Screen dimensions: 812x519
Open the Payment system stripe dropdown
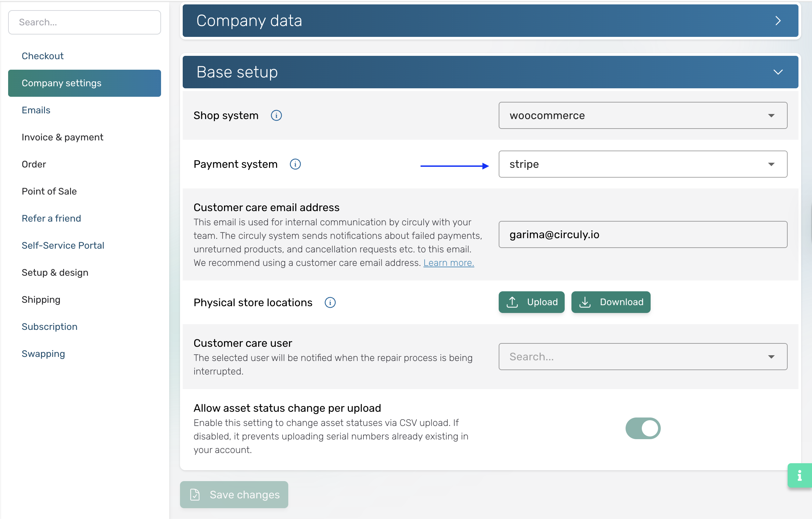(642, 164)
